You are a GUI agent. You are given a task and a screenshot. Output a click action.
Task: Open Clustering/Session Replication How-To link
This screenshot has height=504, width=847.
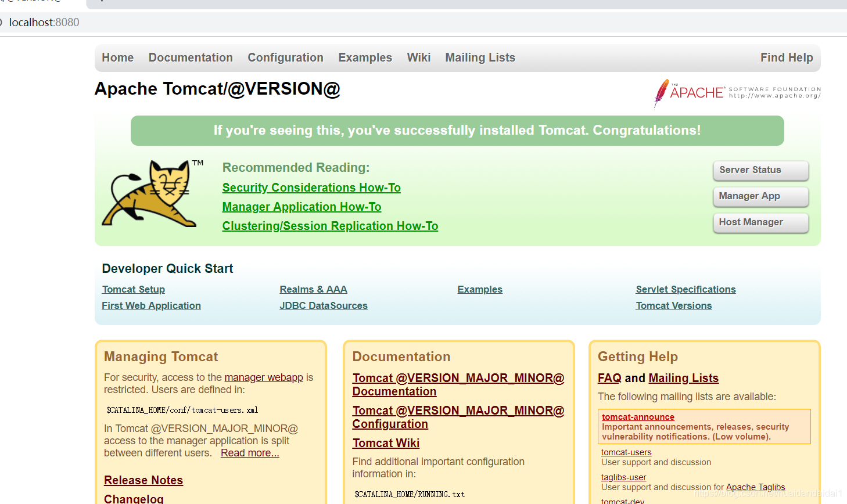(x=330, y=226)
